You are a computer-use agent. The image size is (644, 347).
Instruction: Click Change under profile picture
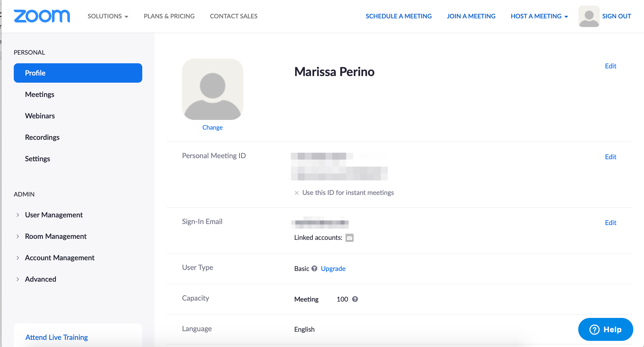pos(212,127)
